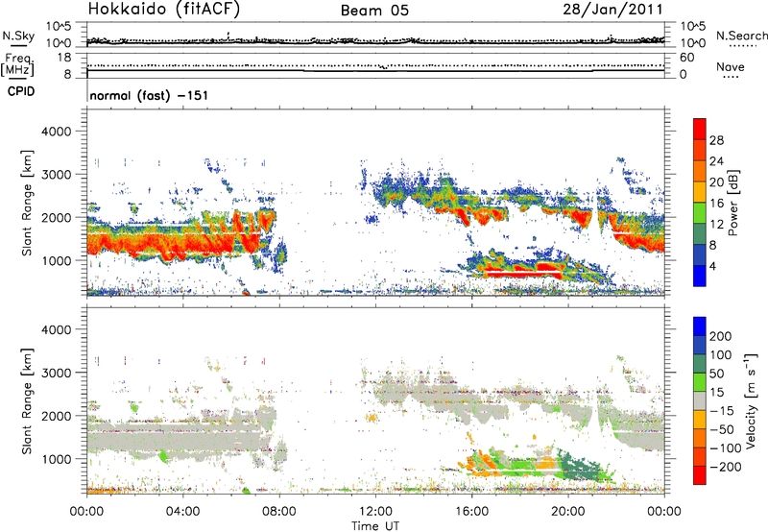768x532 pixels.
Task: Click the "12" value on Power colorbar
Action: point(716,225)
